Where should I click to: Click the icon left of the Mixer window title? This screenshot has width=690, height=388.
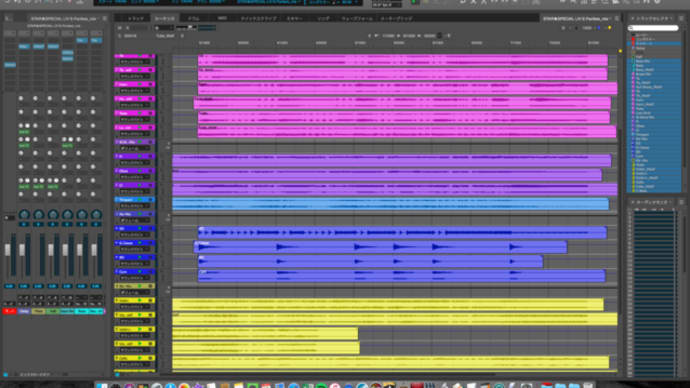coord(8,18)
